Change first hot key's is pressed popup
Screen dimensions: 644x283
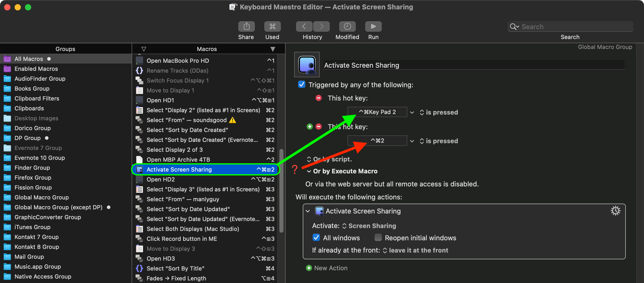click(439, 112)
